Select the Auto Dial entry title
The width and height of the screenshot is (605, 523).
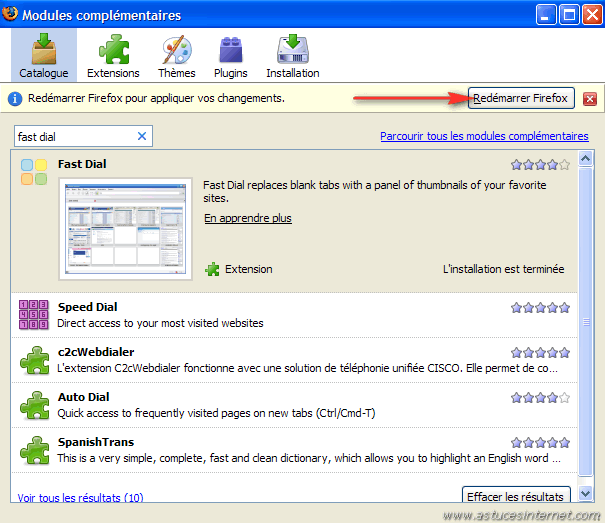pos(84,397)
